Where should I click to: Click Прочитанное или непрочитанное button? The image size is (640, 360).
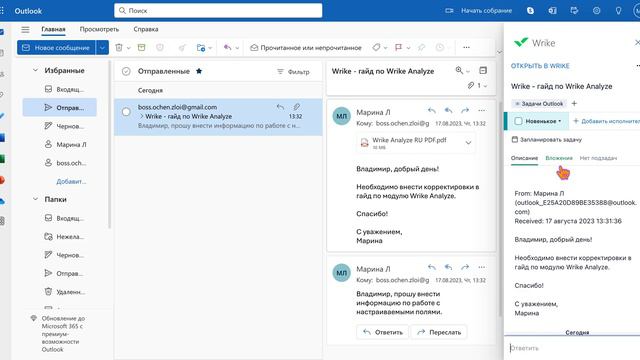tap(306, 48)
